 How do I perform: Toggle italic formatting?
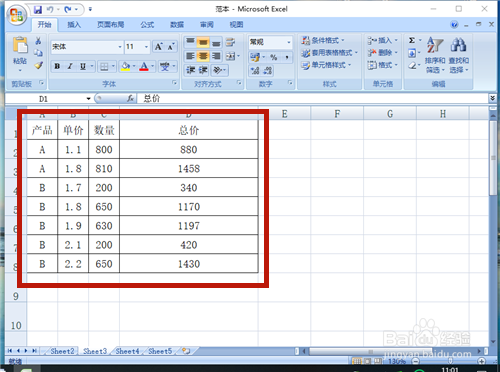click(x=70, y=66)
